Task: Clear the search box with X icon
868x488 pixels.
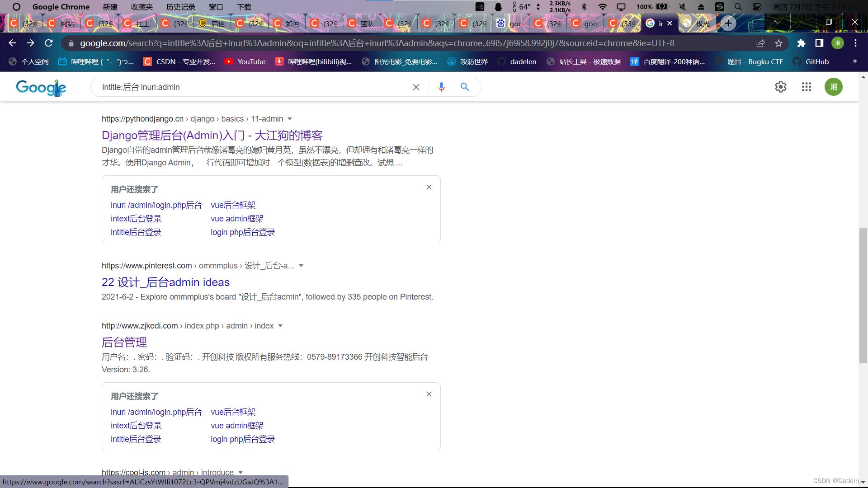Action: [416, 87]
